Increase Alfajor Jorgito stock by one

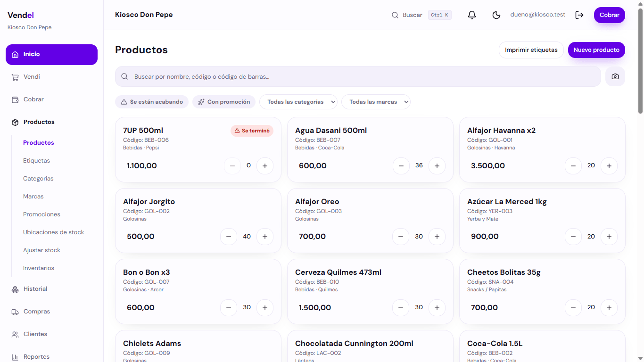pos(265,237)
